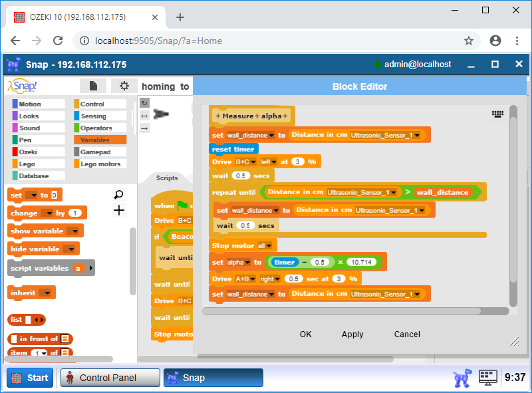
Task: Bookmark this page with star icon
Action: pyautogui.click(x=469, y=41)
